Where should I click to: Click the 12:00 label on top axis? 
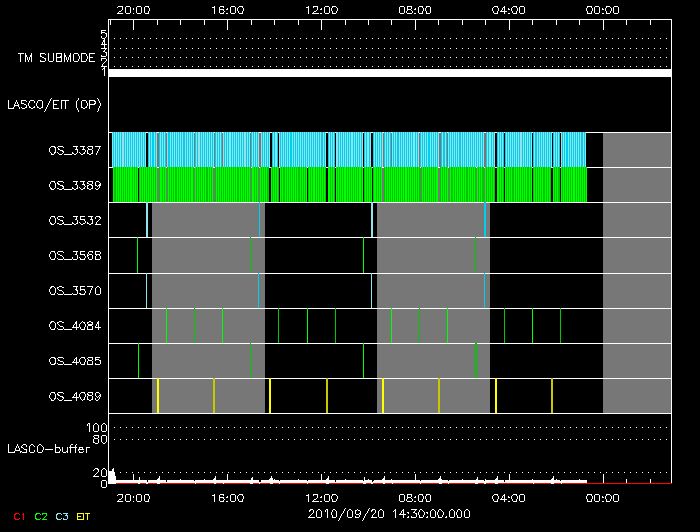pyautogui.click(x=322, y=9)
